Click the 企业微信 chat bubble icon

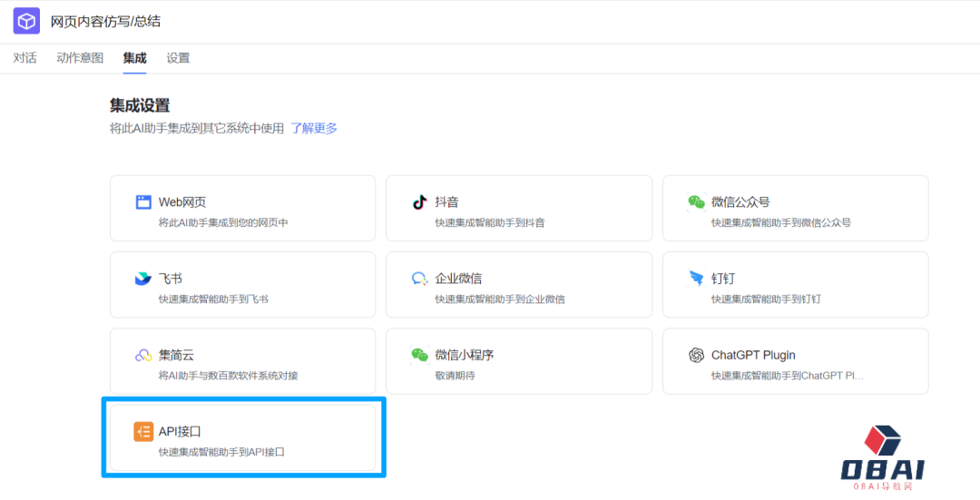coord(419,279)
